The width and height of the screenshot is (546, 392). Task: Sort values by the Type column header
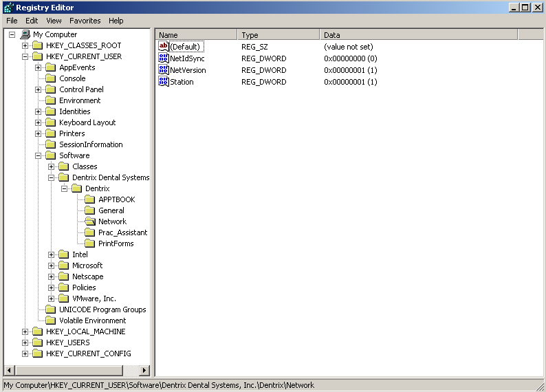(x=279, y=35)
